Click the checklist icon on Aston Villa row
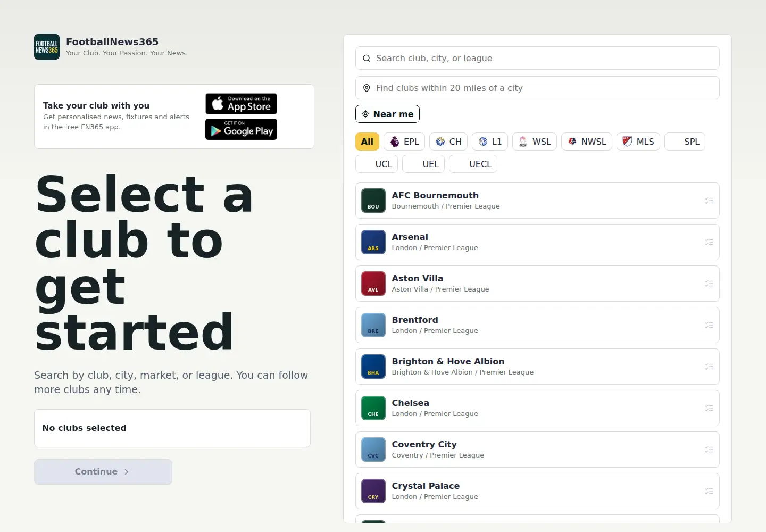The height and width of the screenshot is (532, 766). click(x=709, y=284)
